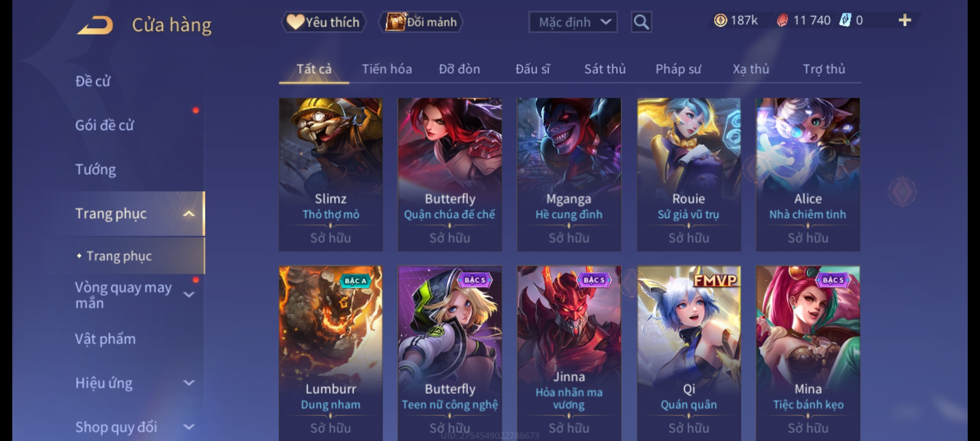
Task: Open Đổi mảnh fragment exchange chest
Action: click(x=421, y=22)
